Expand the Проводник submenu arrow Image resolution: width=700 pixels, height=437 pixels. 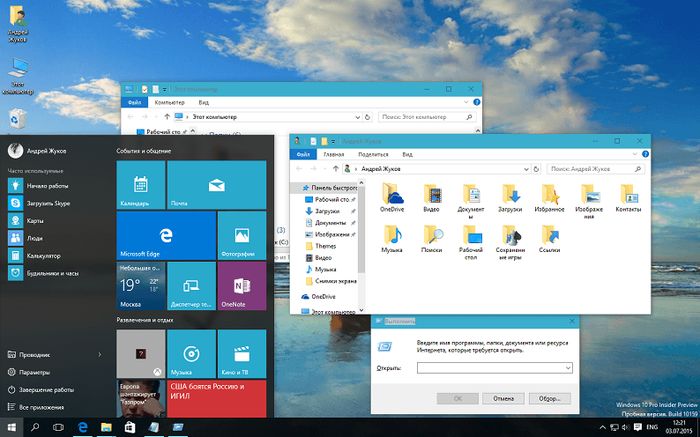pos(99,354)
